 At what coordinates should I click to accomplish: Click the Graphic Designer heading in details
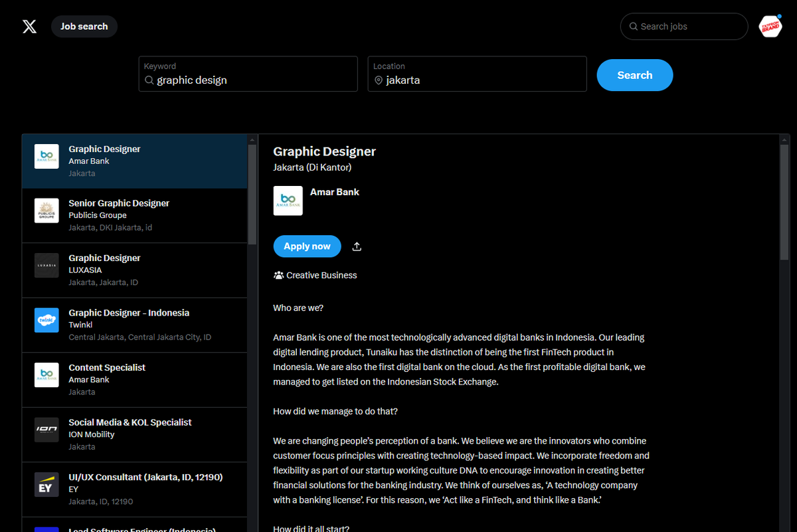325,151
